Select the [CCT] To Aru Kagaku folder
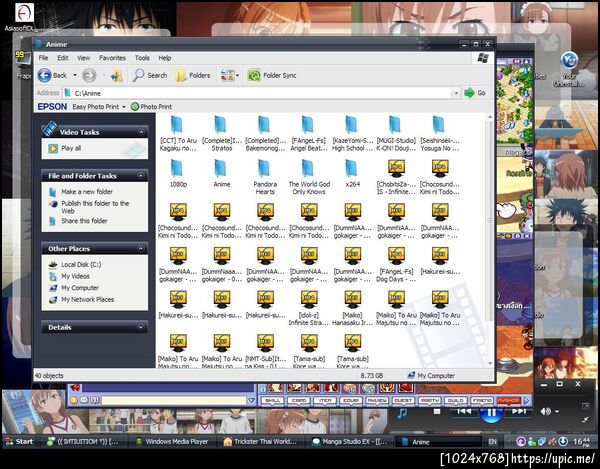The width and height of the screenshot is (600, 469). point(178,134)
